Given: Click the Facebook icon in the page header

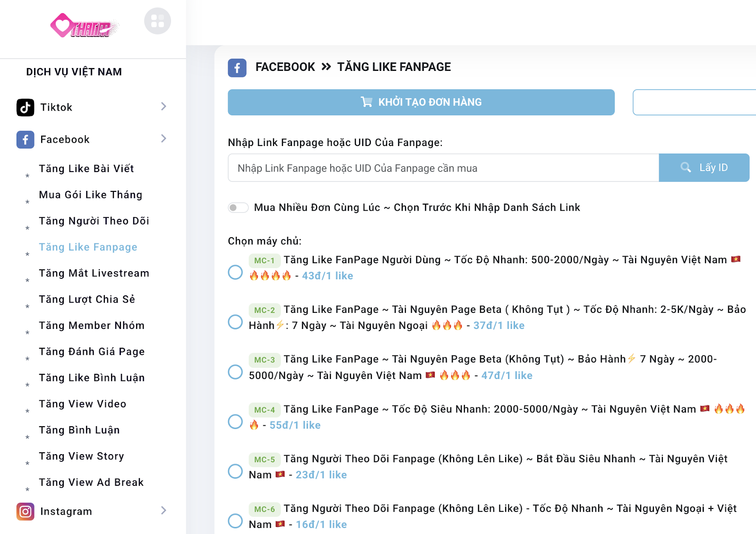Looking at the screenshot, I should click(237, 68).
